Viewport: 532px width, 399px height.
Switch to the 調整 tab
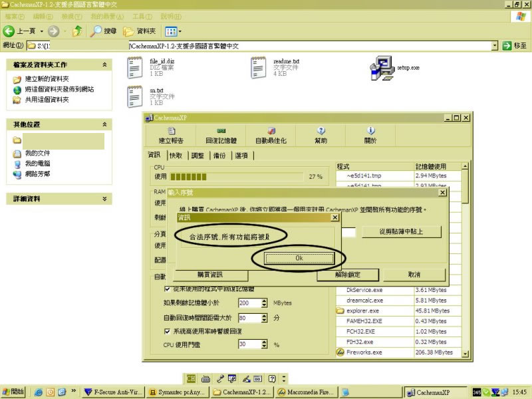pos(198,156)
